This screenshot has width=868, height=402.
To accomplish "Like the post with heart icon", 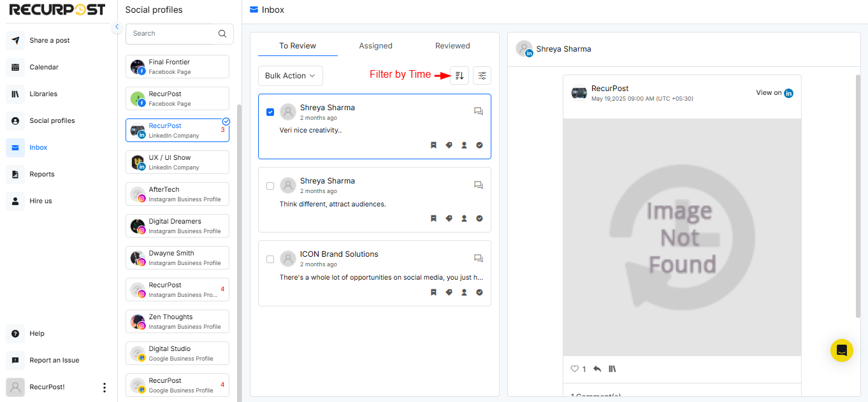I will 574,369.
